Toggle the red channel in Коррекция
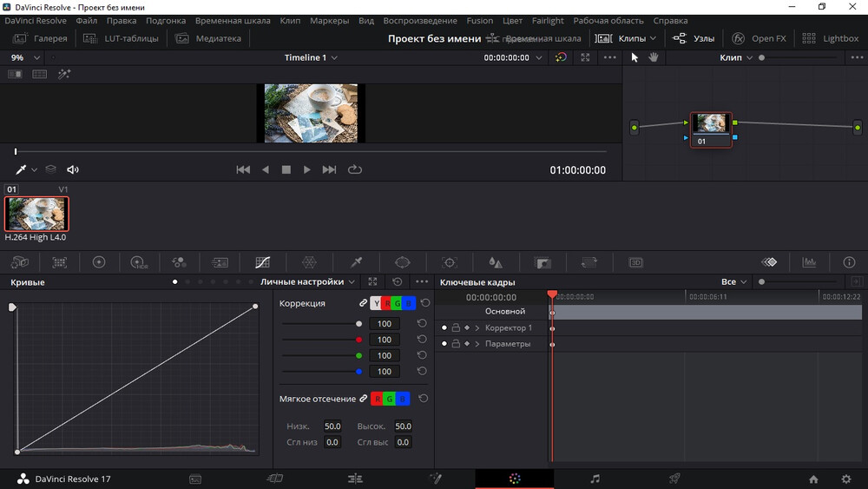 coord(387,303)
